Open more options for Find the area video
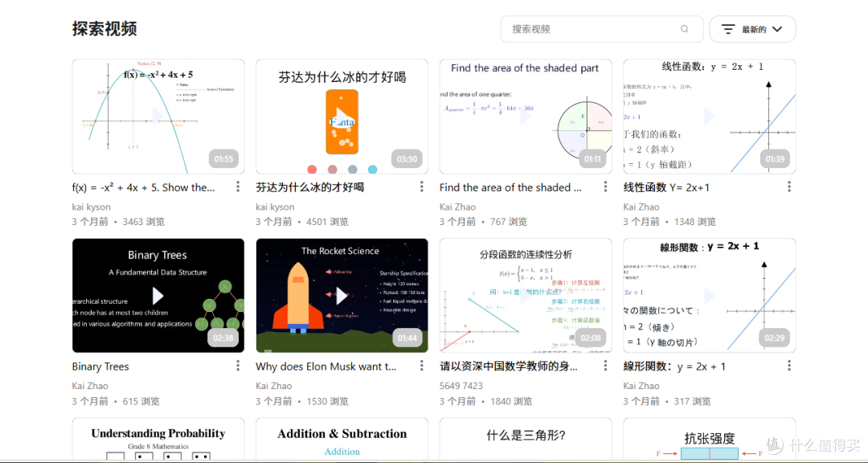This screenshot has width=868, height=463. pos(606,186)
